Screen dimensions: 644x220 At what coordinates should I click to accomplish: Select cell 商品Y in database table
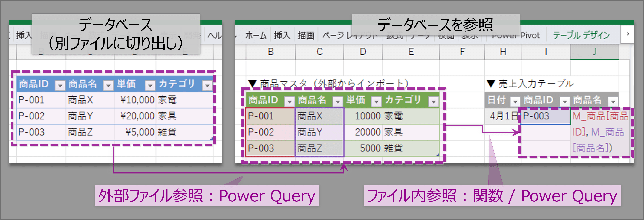(90, 116)
